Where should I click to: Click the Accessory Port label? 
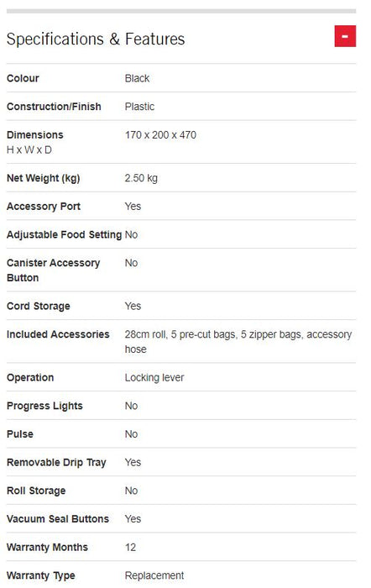pos(44,207)
